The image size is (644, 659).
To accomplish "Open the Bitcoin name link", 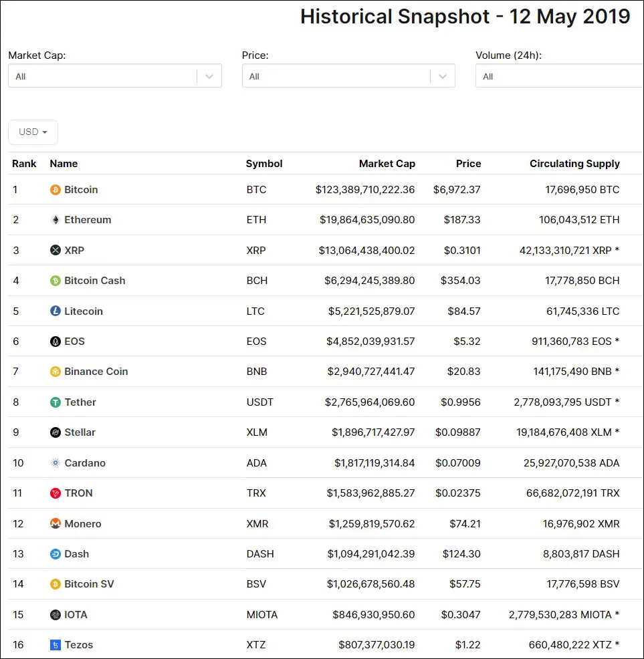I will point(81,190).
